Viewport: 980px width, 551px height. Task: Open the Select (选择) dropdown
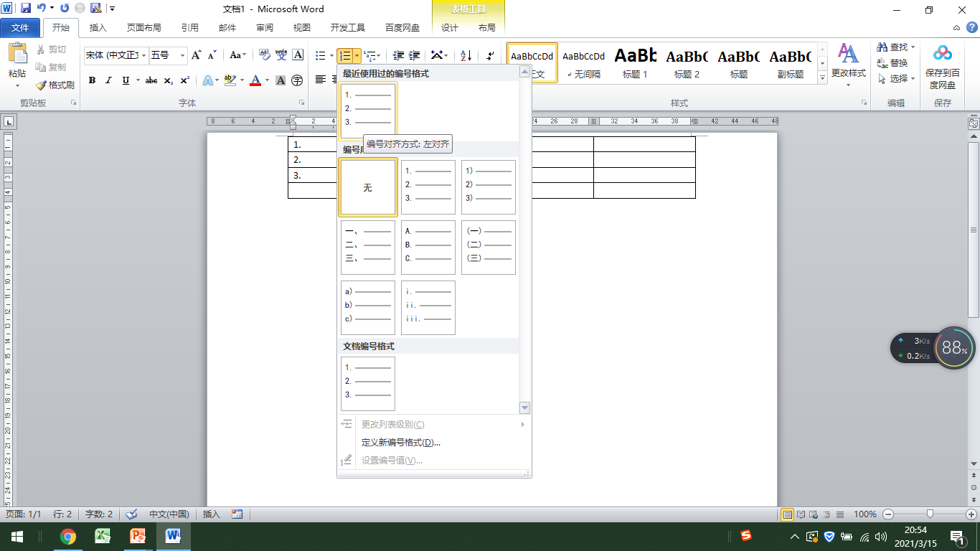point(896,79)
